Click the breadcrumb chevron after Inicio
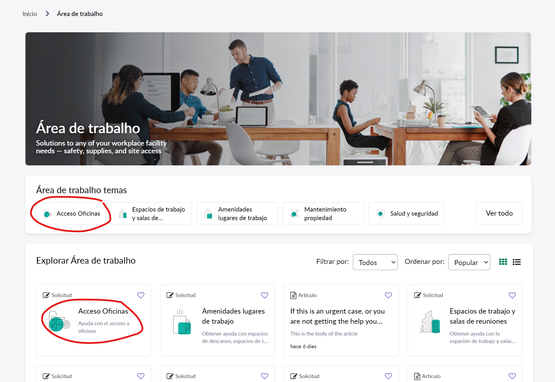 tap(47, 14)
